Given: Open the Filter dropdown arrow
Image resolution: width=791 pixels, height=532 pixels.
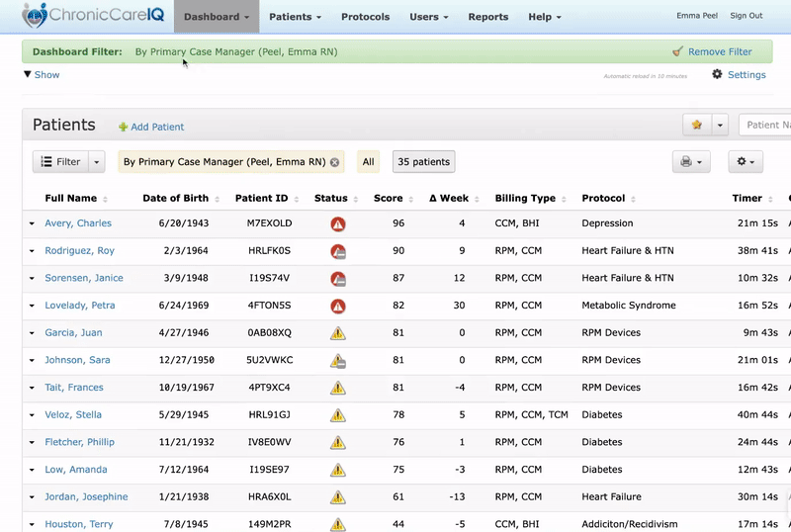Looking at the screenshot, I should 97,162.
